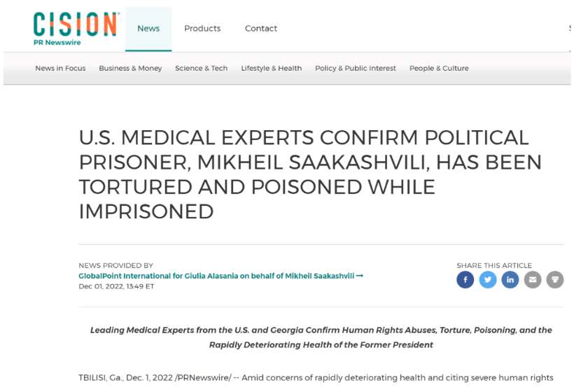This screenshot has height=392, width=588.
Task: Open the Products menu
Action: click(202, 29)
